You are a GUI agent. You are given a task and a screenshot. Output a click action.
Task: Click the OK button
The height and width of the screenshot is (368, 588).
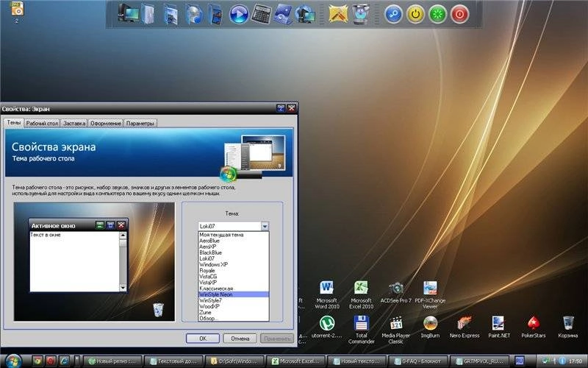click(x=203, y=339)
